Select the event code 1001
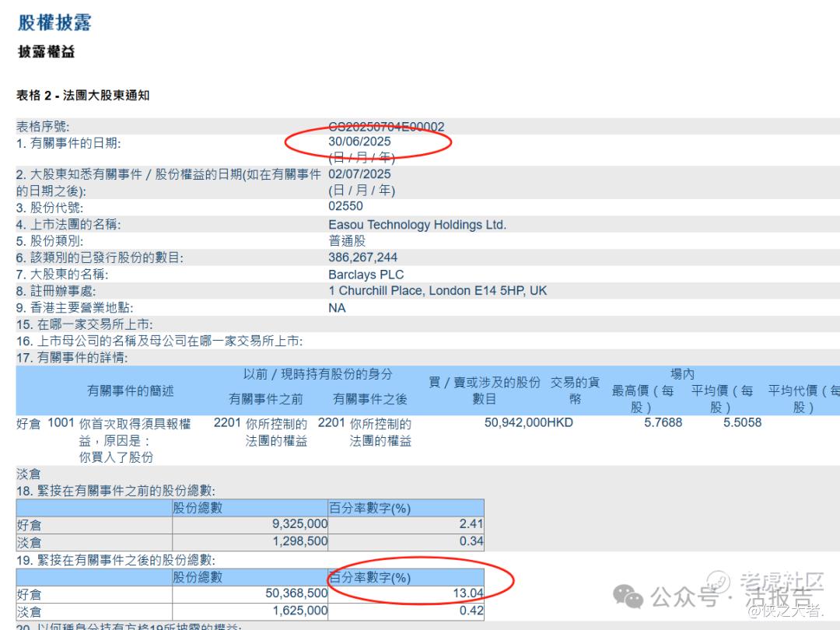Image resolution: width=840 pixels, height=630 pixels. 61,422
